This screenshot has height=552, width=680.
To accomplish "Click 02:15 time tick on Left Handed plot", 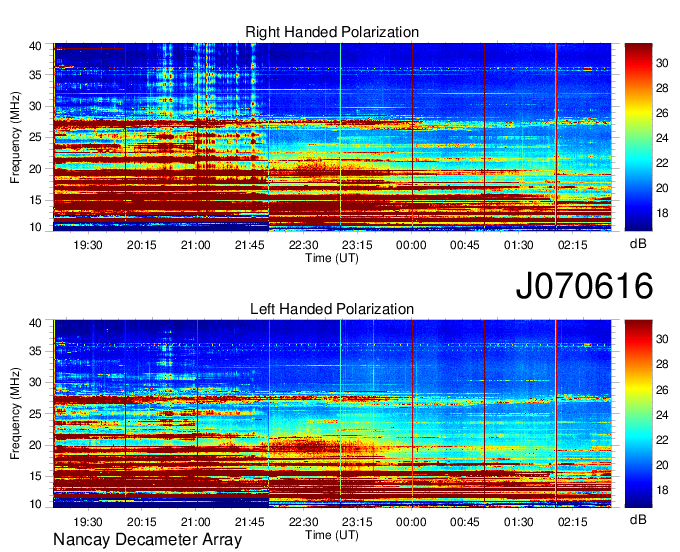I will coord(572,522).
